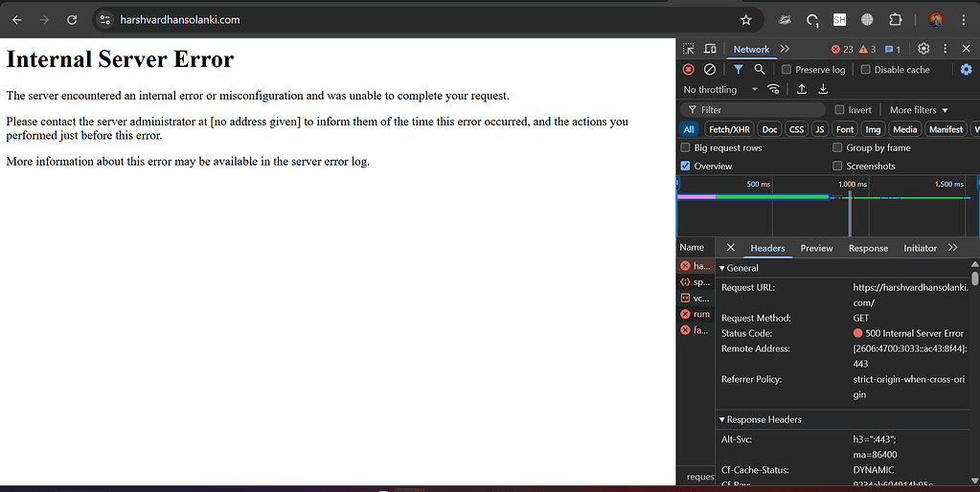The width and height of the screenshot is (980, 492).
Task: Open DevTools three-dot customize menu
Action: (x=945, y=49)
